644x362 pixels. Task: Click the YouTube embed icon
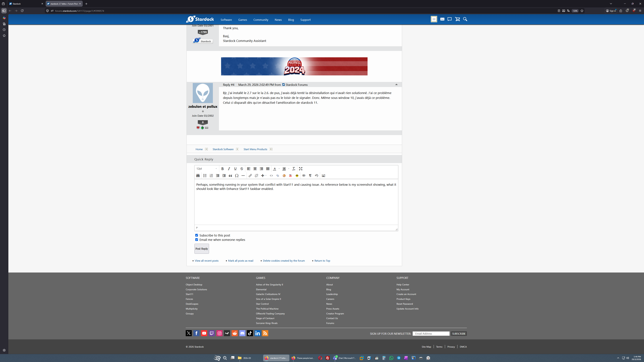coord(290,176)
